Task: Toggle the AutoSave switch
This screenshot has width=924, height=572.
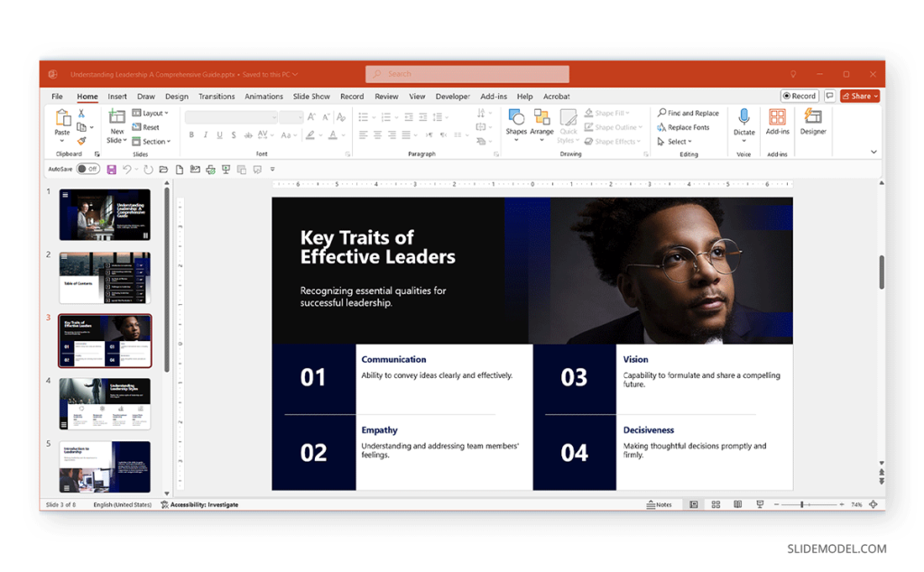Action: click(88, 169)
